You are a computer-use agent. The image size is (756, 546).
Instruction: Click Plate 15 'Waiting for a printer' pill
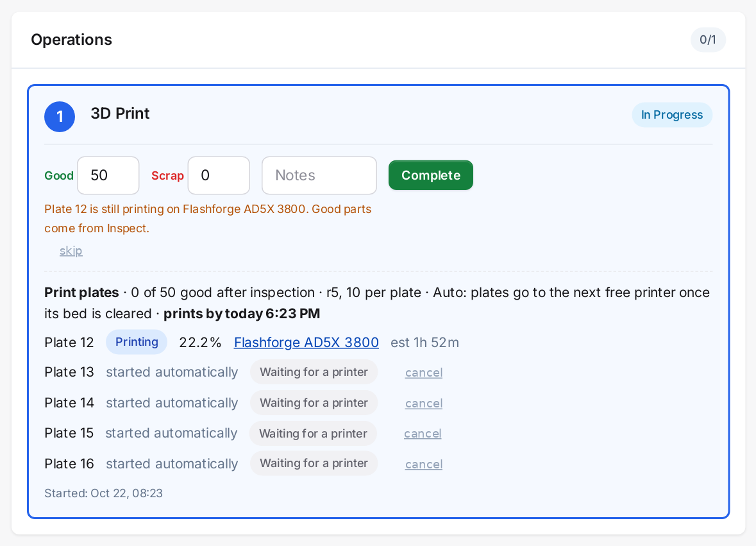(x=313, y=433)
